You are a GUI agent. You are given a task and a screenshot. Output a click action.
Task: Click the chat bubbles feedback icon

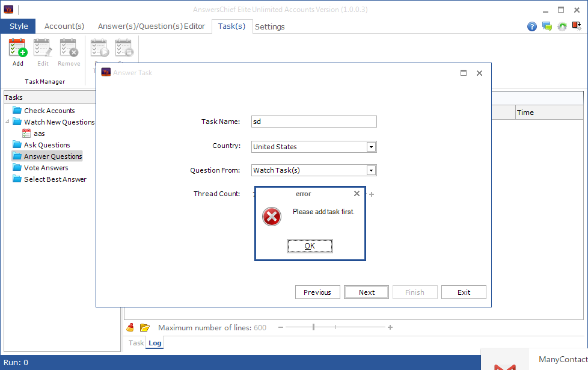(547, 26)
